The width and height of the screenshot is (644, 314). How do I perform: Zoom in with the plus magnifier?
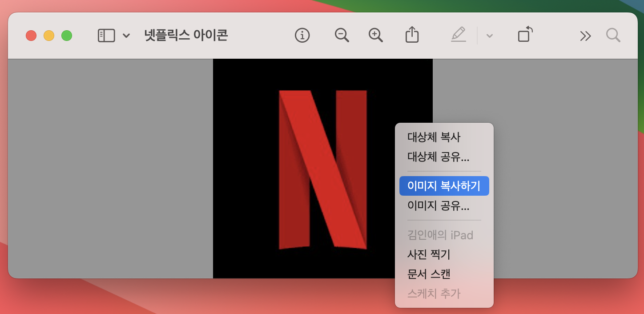(x=376, y=36)
